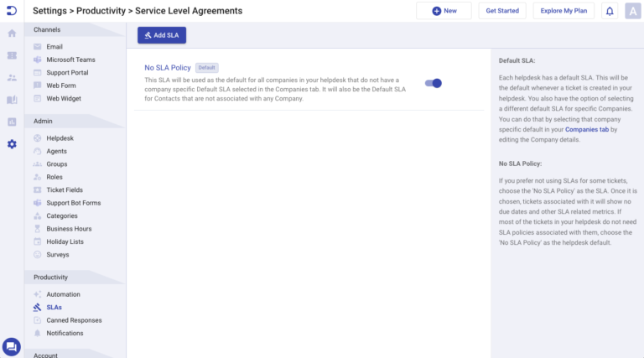The height and width of the screenshot is (358, 644).
Task: Open the Companies tab link
Action: (x=587, y=129)
